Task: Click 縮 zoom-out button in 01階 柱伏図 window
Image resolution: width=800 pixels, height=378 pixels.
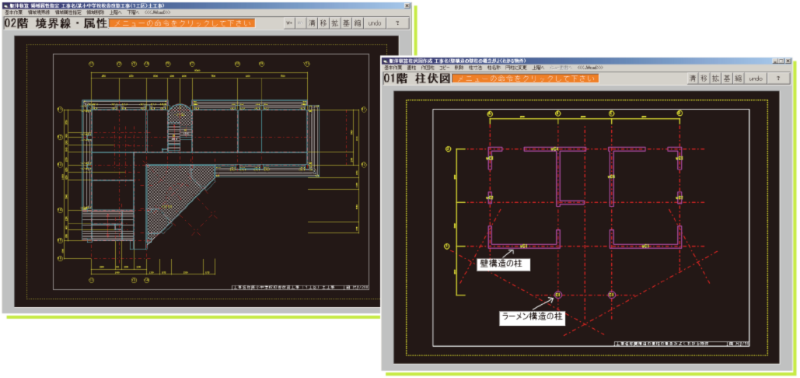Action: pos(737,79)
